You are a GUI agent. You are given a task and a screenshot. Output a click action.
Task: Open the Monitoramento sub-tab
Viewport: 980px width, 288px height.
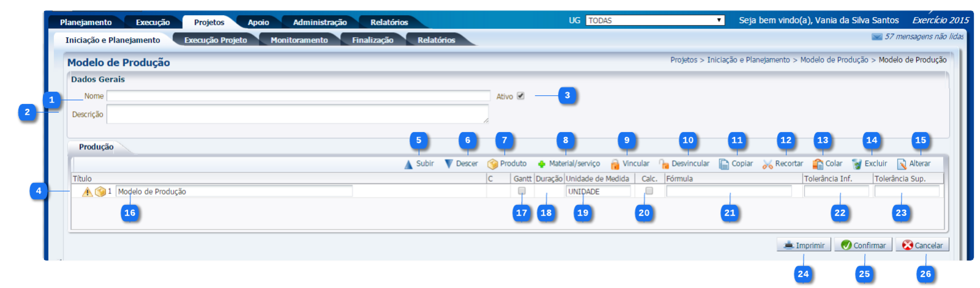pos(299,40)
